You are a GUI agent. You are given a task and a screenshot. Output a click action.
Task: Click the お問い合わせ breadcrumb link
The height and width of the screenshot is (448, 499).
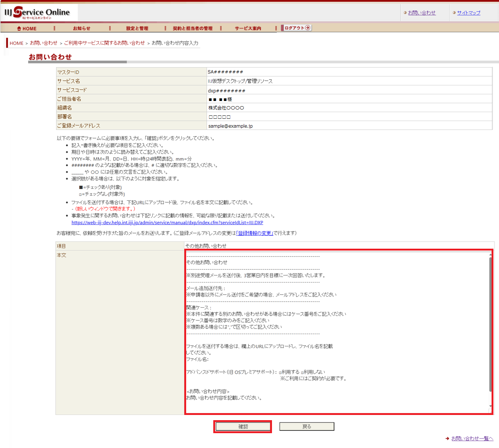tap(43, 43)
